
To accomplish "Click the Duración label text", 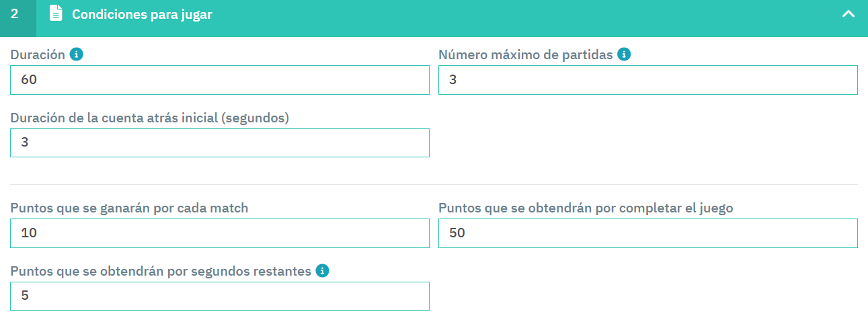I will click(x=38, y=55).
